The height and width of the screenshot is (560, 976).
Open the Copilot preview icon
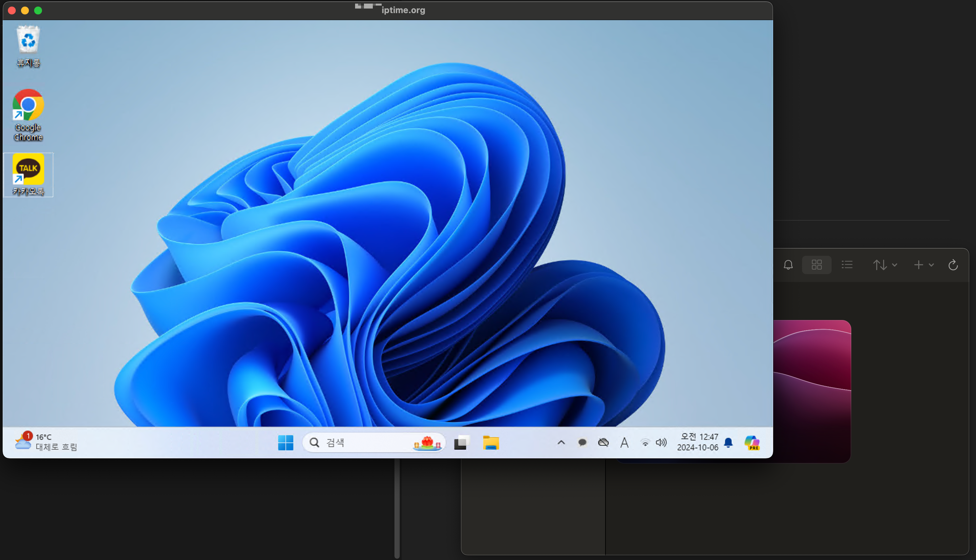752,443
